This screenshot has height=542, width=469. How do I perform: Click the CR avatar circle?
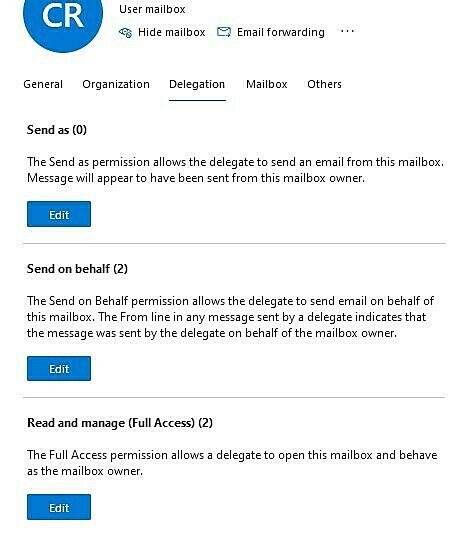coord(63,17)
